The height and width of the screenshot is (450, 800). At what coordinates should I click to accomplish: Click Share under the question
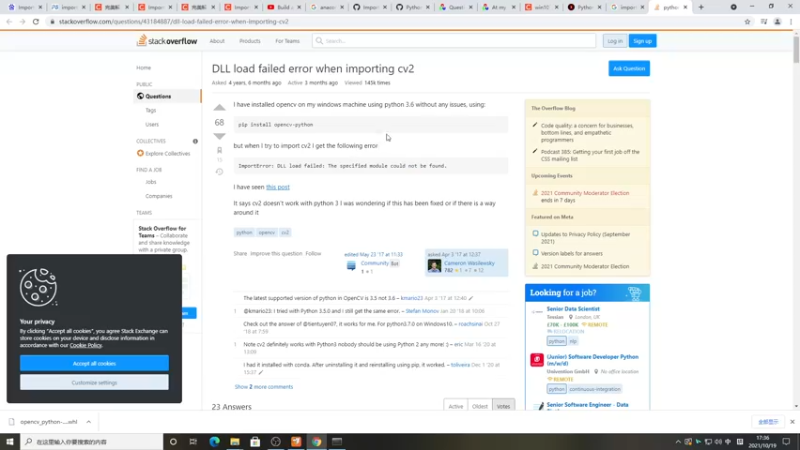click(240, 254)
